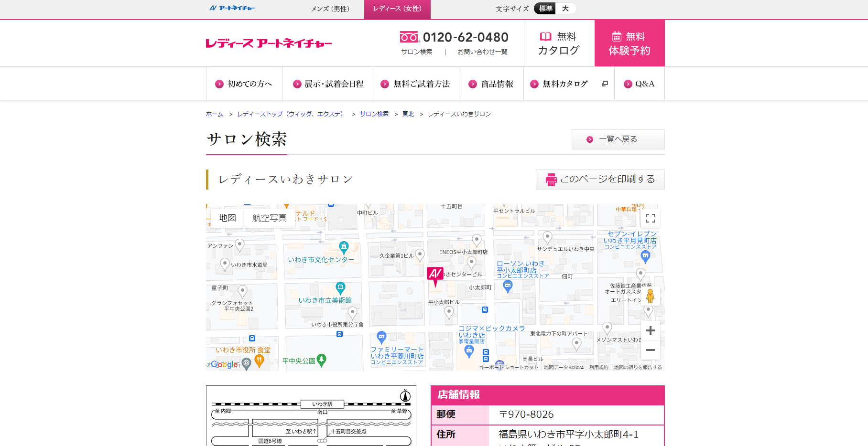Image resolution: width=868 pixels, height=446 pixels.
Task: Open map 利用規約 link
Action: [598, 367]
